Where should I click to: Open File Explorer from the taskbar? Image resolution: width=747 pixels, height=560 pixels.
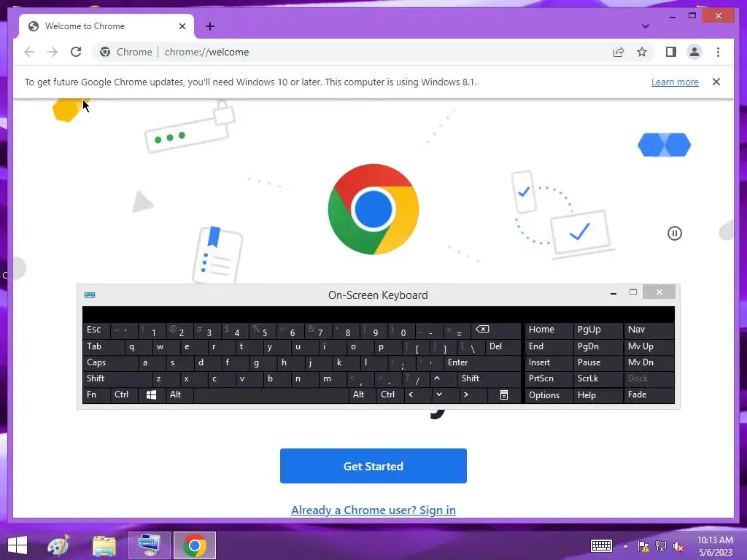pos(104,545)
